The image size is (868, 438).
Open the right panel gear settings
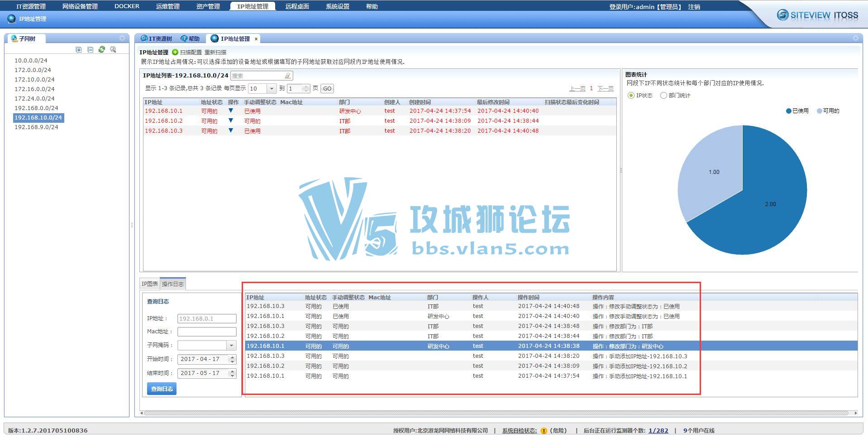pos(855,39)
